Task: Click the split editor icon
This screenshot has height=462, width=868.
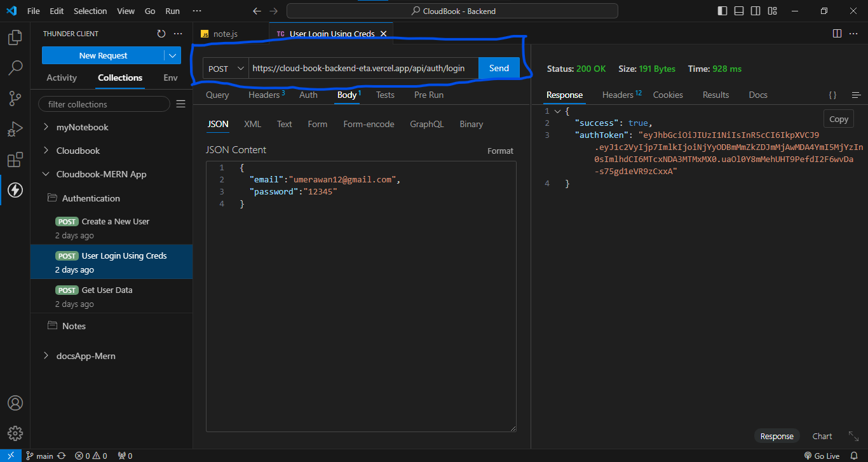Action: 837,34
